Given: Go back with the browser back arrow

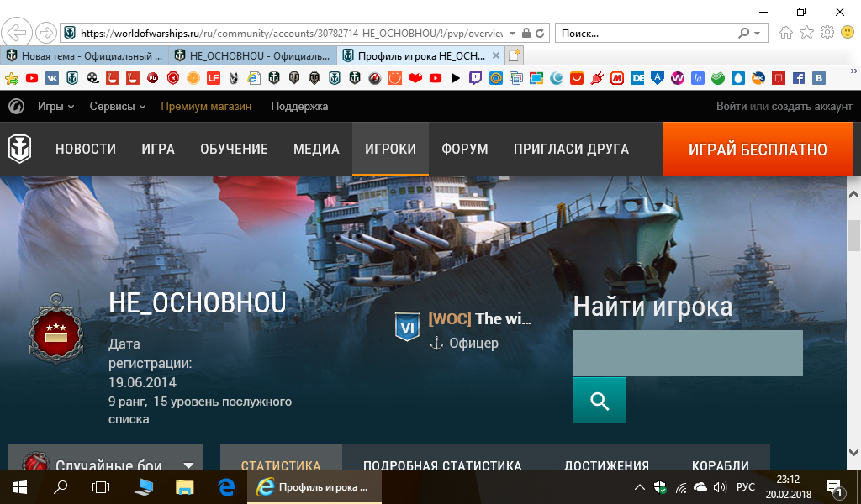Looking at the screenshot, I should click(17, 33).
